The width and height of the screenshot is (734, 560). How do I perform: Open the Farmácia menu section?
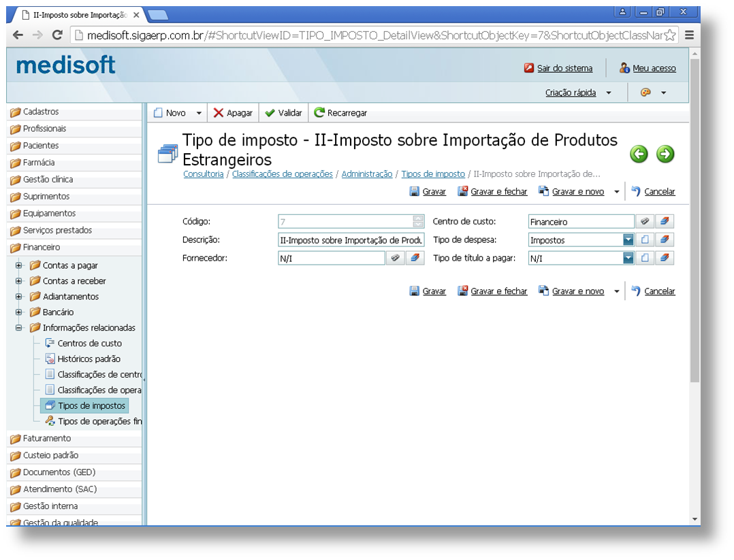pos(75,163)
